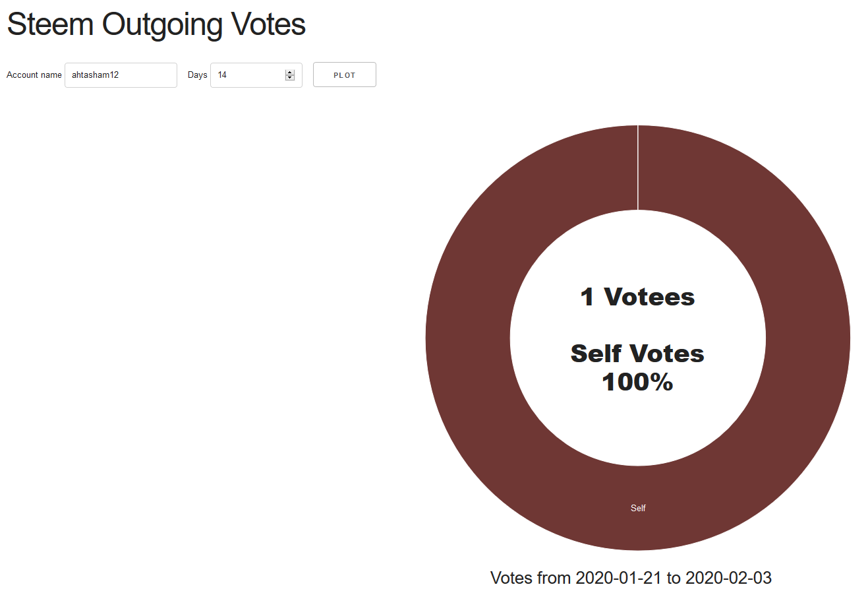Screen dimensions: 868x593
Task: Click the Self Votes heading in donut center
Action: pos(637,354)
